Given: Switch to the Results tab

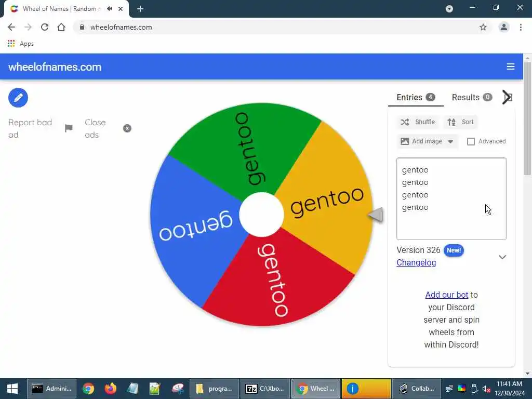Looking at the screenshot, I should pos(472,97).
